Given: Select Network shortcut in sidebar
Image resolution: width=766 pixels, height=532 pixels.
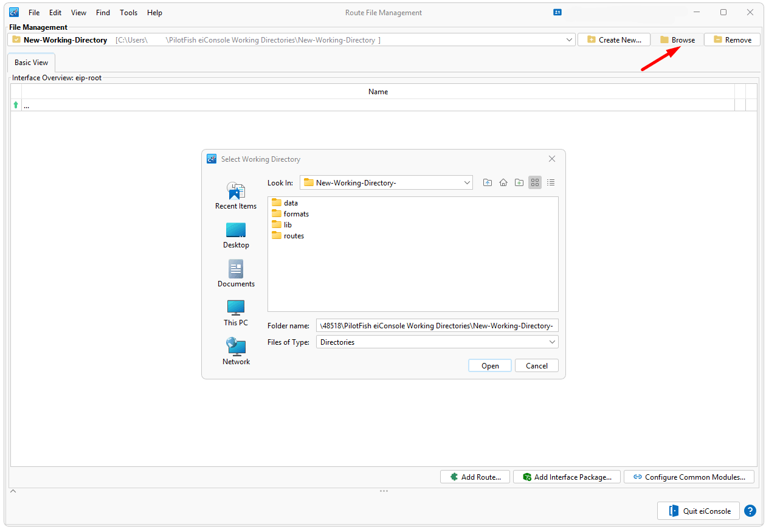Looking at the screenshot, I should [236, 351].
